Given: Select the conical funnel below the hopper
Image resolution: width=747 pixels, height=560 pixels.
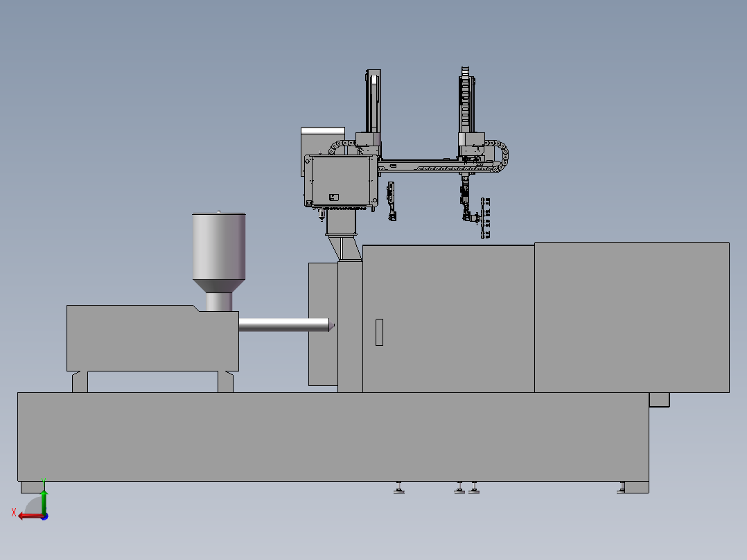Looking at the screenshot, I should click(x=219, y=286).
